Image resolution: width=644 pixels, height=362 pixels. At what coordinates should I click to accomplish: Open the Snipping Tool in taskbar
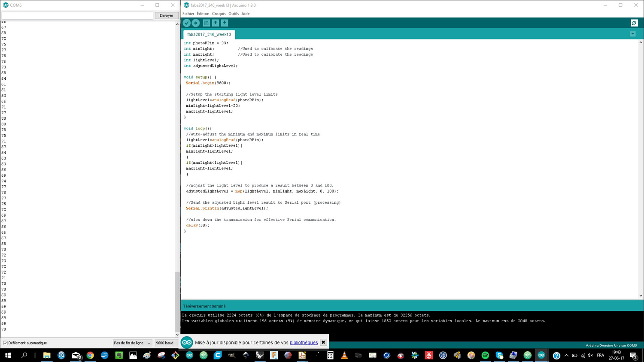[x=161, y=355]
